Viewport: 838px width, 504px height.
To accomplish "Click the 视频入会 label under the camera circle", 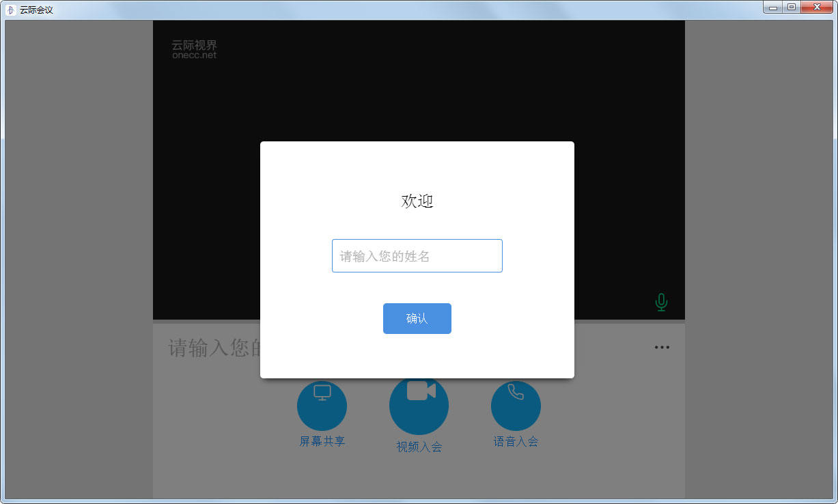I will pos(419,447).
